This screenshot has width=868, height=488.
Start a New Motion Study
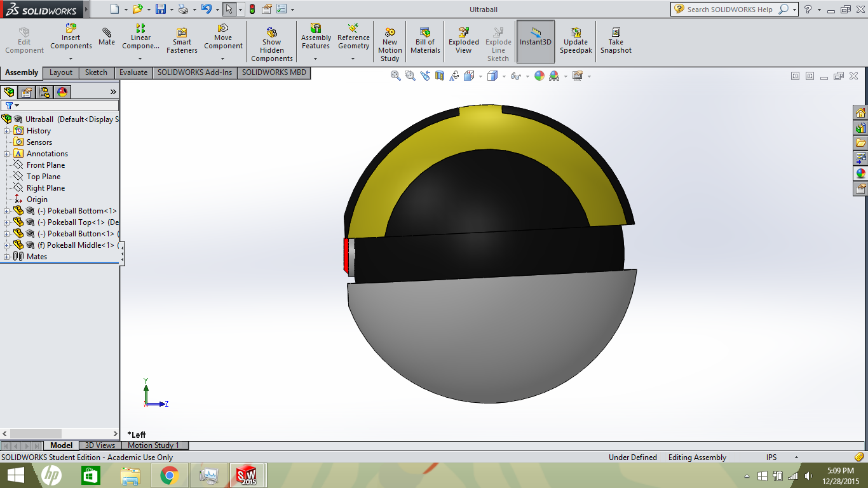coord(390,44)
